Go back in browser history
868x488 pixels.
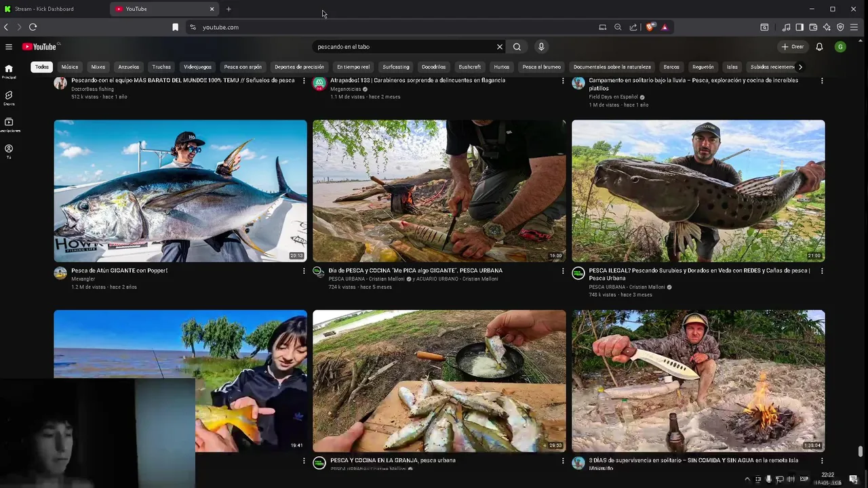pos(6,27)
